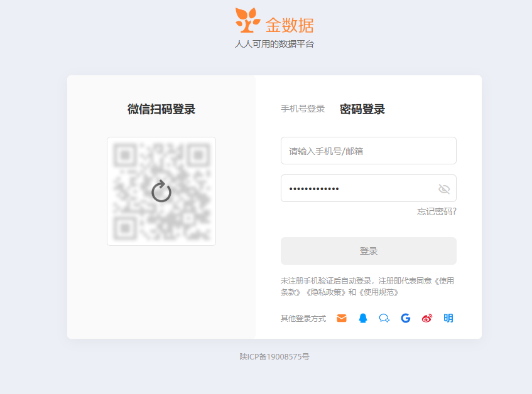Click the 微信扫码登录 heading
The image size is (532, 394).
pos(161,109)
